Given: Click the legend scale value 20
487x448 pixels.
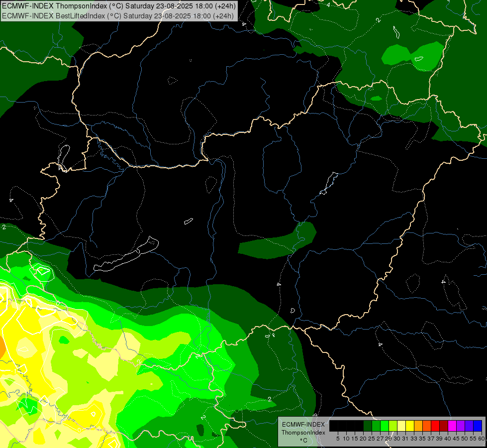Looking at the screenshot, I should 363,439.
